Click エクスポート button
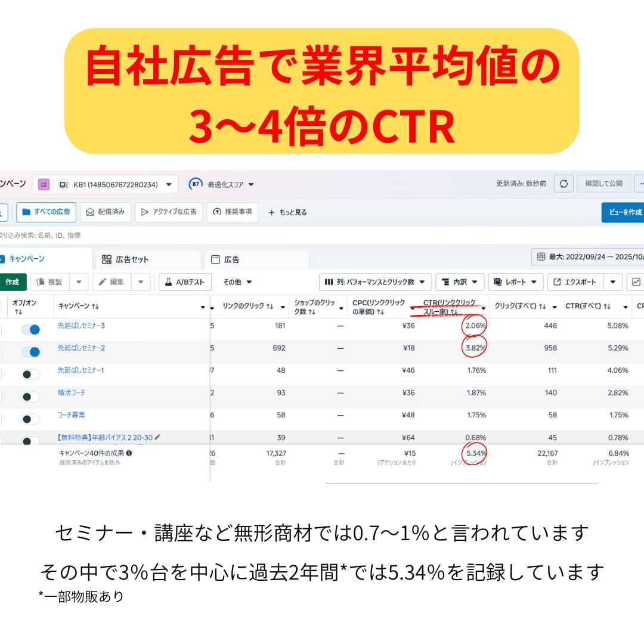The width and height of the screenshot is (644, 644). 575,281
